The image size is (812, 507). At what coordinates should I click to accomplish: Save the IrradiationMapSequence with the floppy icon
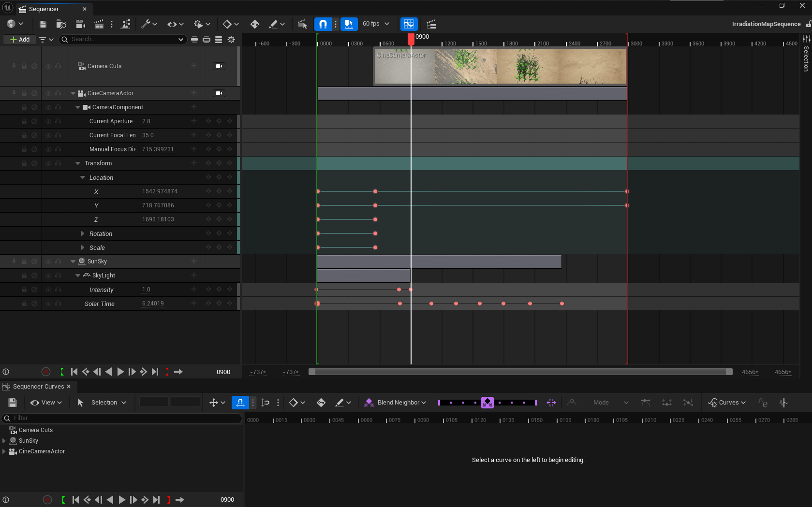(42, 24)
